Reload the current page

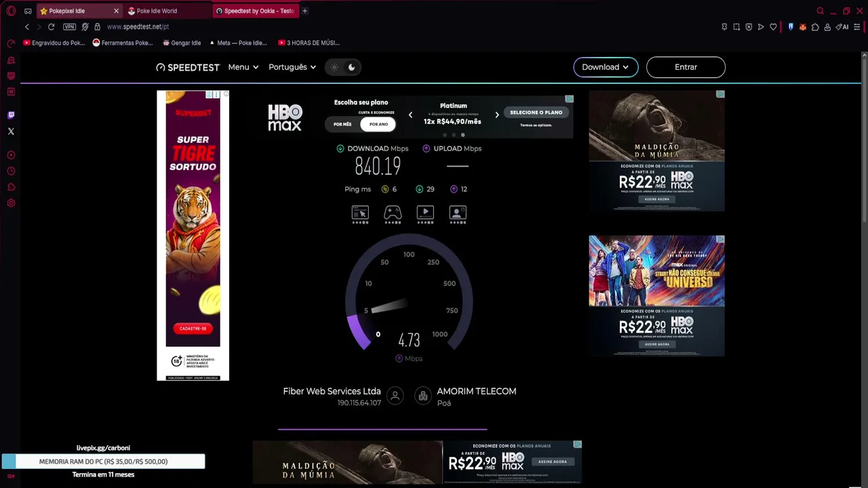tap(51, 27)
